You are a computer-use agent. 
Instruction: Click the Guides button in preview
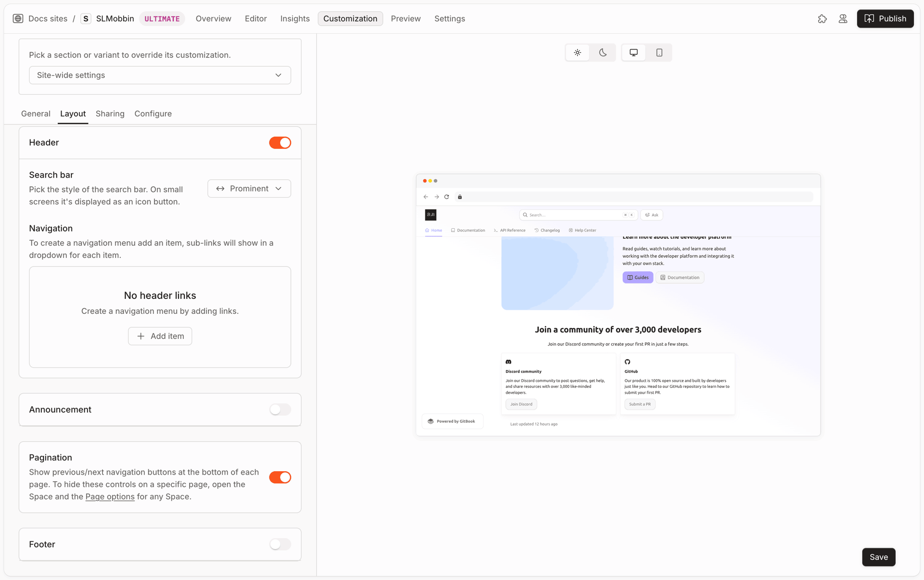coord(638,277)
